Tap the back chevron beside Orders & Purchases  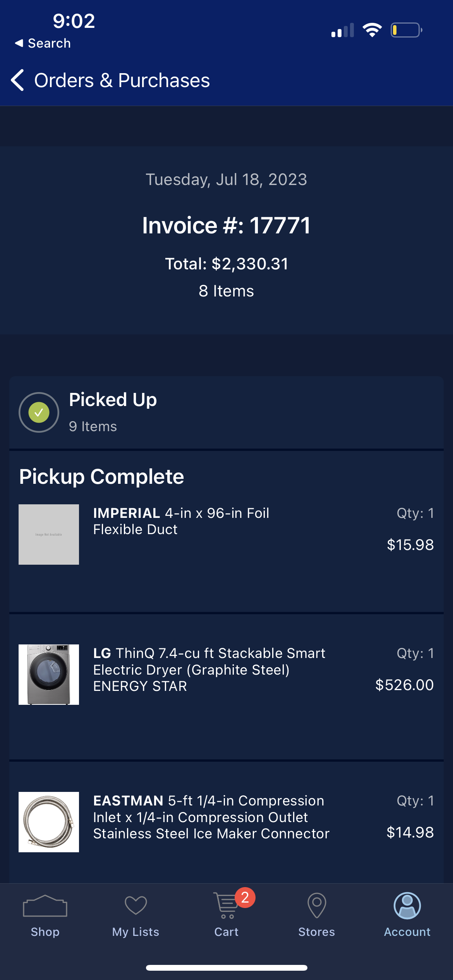tap(18, 80)
